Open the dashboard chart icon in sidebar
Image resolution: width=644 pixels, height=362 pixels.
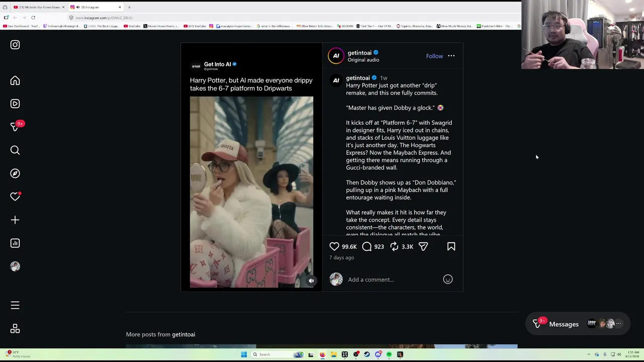[15, 243]
